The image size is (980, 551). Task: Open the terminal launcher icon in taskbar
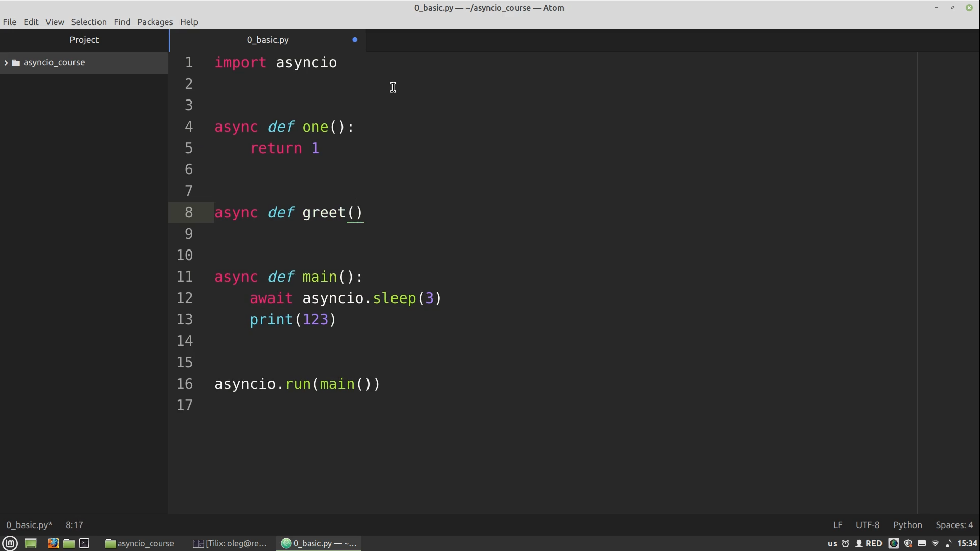[85, 543]
